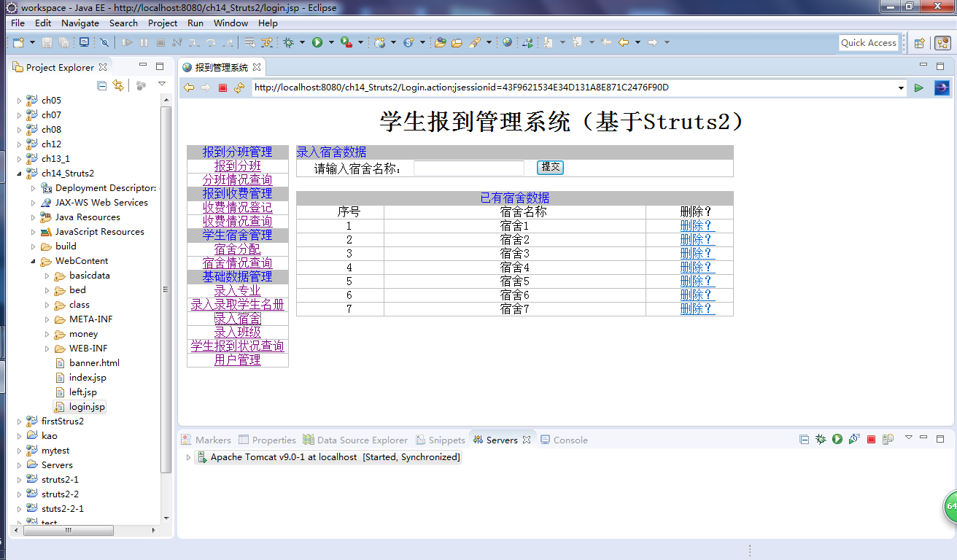Click the green Run icon in main toolbar
This screenshot has height=560, width=957.
pyautogui.click(x=317, y=42)
